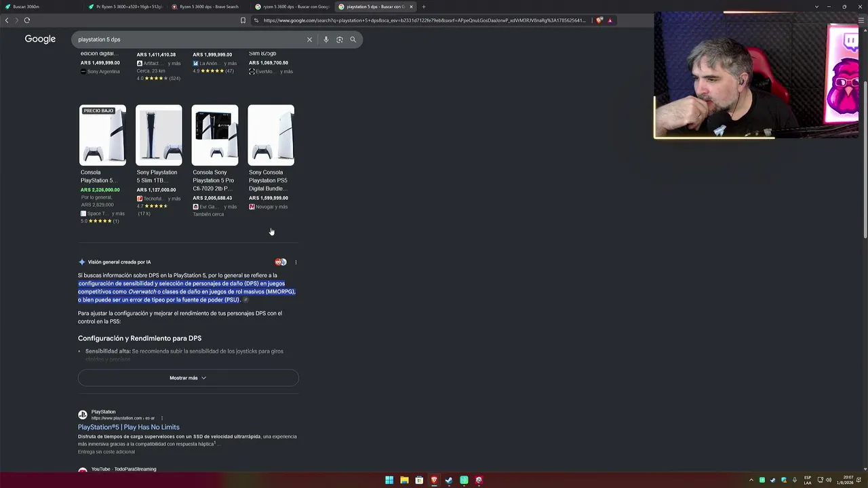Click the "ARS 1,411,410.38" price
The height and width of the screenshot is (488, 868).
(x=156, y=55)
